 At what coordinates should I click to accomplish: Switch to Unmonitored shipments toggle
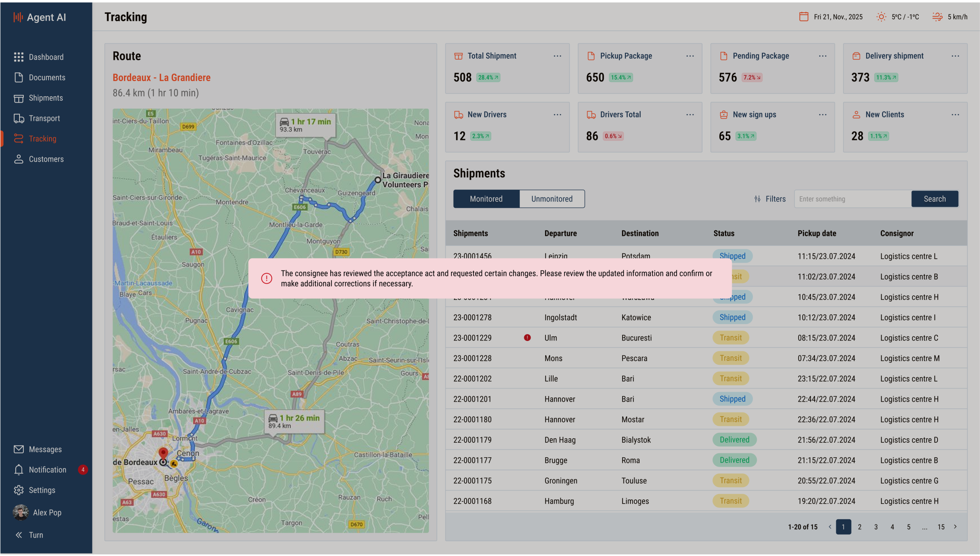click(552, 199)
